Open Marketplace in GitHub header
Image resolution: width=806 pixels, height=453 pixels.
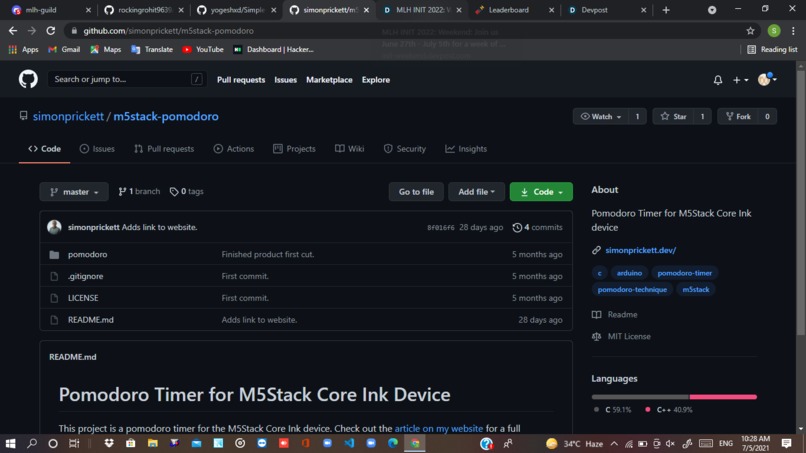[329, 80]
